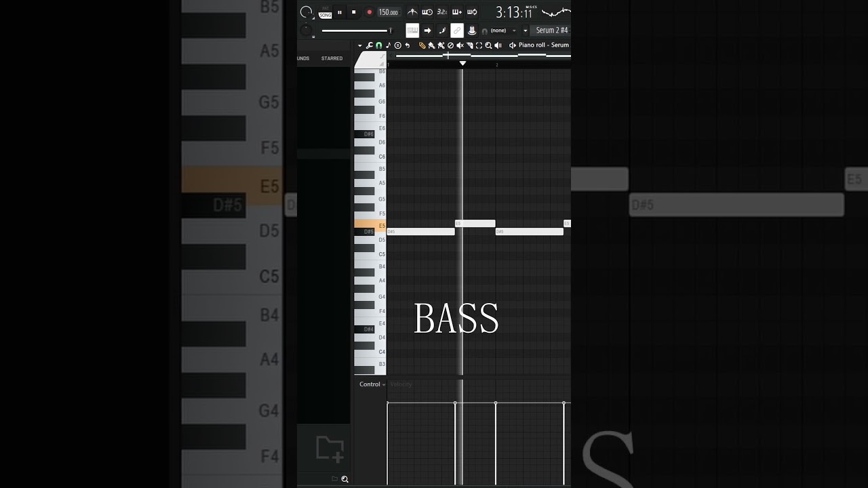Toggle the link icon in toolbar

(457, 30)
